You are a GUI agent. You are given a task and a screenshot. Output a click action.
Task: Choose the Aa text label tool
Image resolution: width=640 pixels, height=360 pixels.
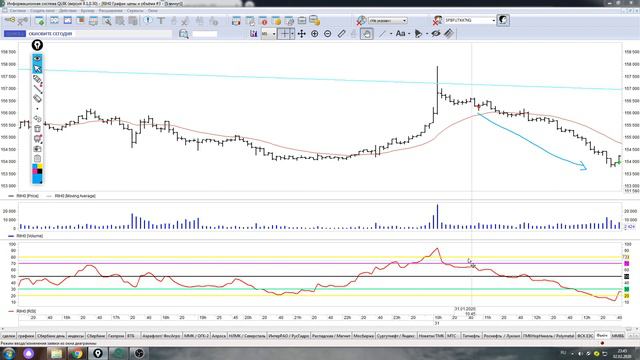400,33
